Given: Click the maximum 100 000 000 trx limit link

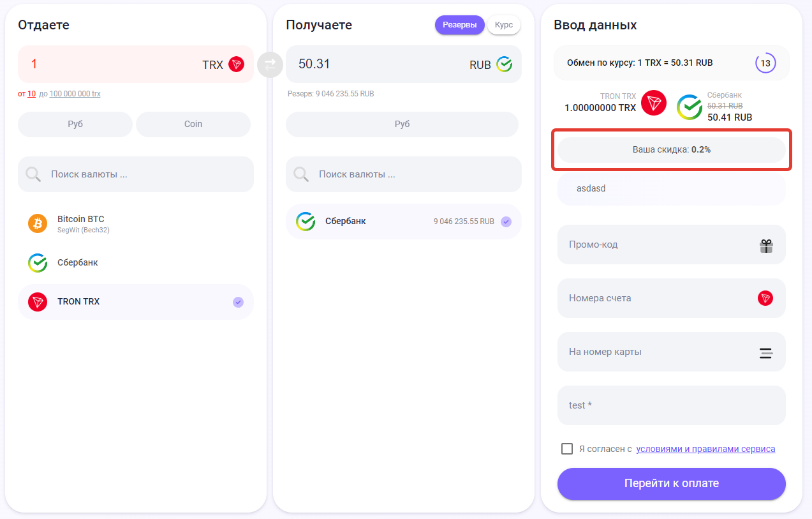Looking at the screenshot, I should [x=75, y=94].
